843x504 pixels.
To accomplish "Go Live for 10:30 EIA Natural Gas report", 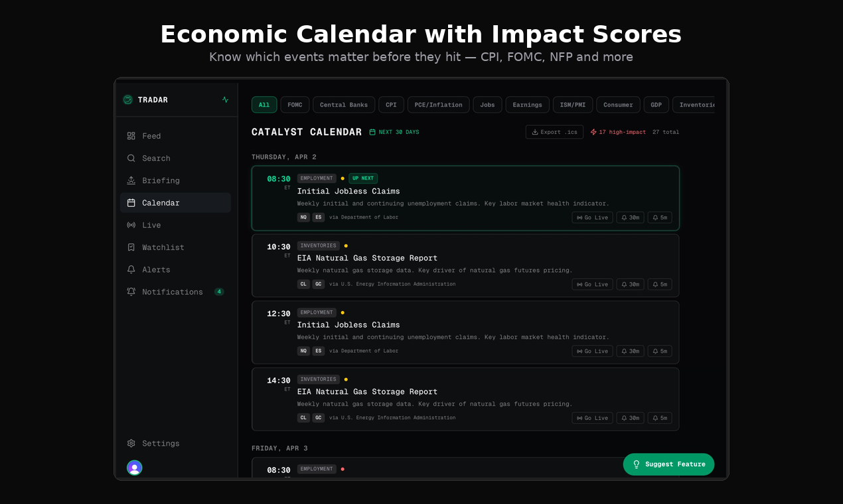I will (x=592, y=284).
